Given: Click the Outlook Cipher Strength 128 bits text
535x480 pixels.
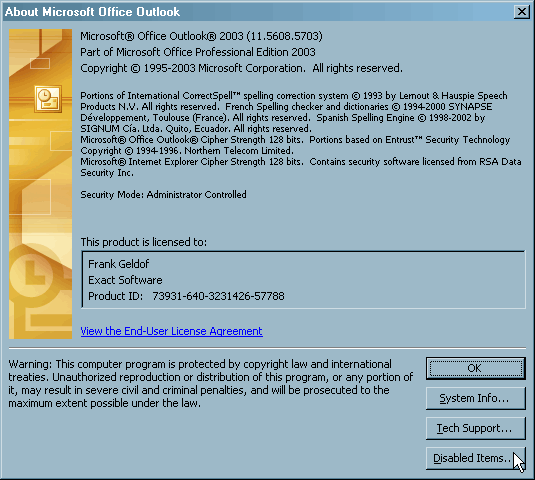Looking at the screenshot, I should tap(192, 140).
